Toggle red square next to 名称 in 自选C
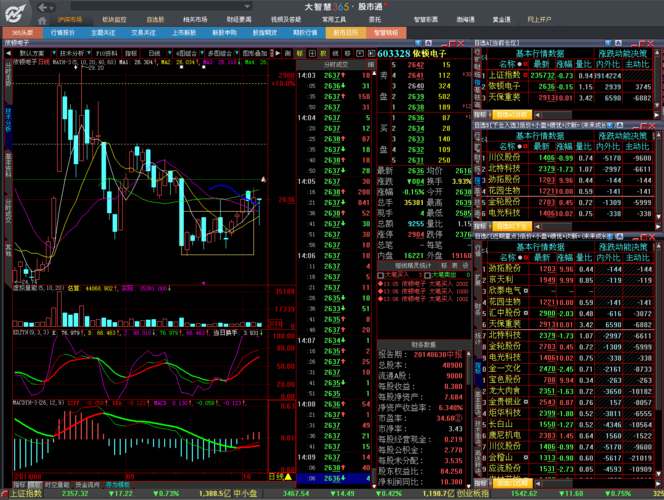This screenshot has width=664, height=500. pyautogui.click(x=526, y=258)
